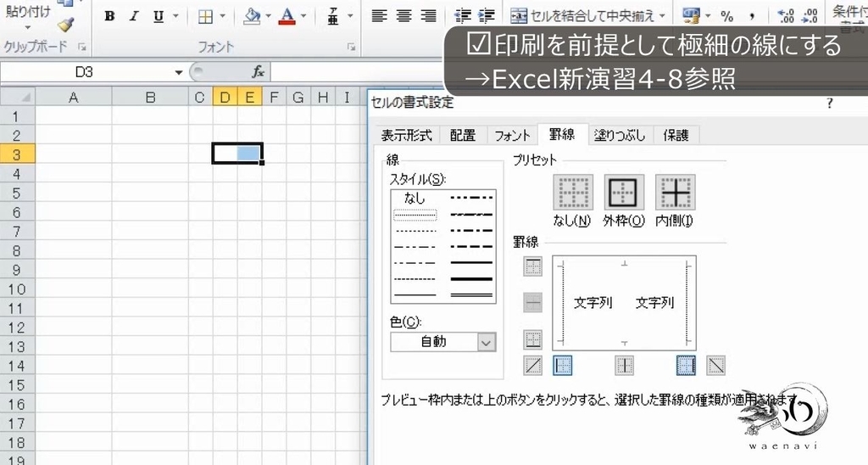868x465 pixels.
Task: Switch to the 塗りつぶし tab
Action: point(620,135)
